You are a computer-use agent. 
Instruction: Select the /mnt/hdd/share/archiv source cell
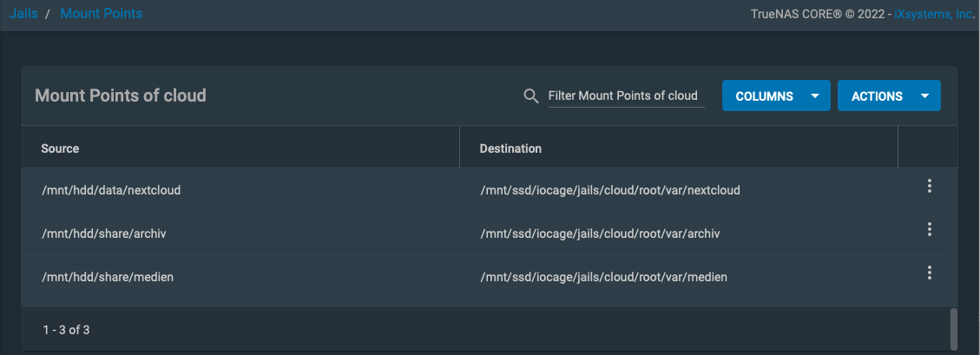point(103,233)
